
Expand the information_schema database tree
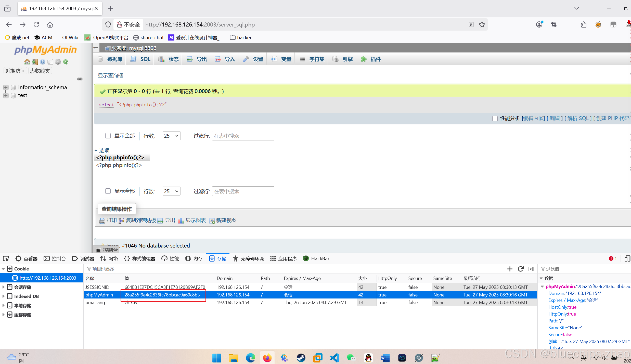point(6,87)
